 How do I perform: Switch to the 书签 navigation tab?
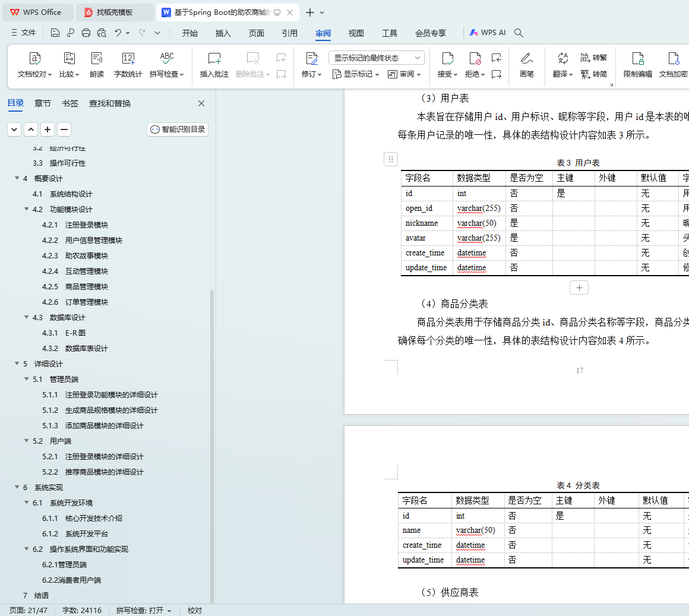click(70, 103)
